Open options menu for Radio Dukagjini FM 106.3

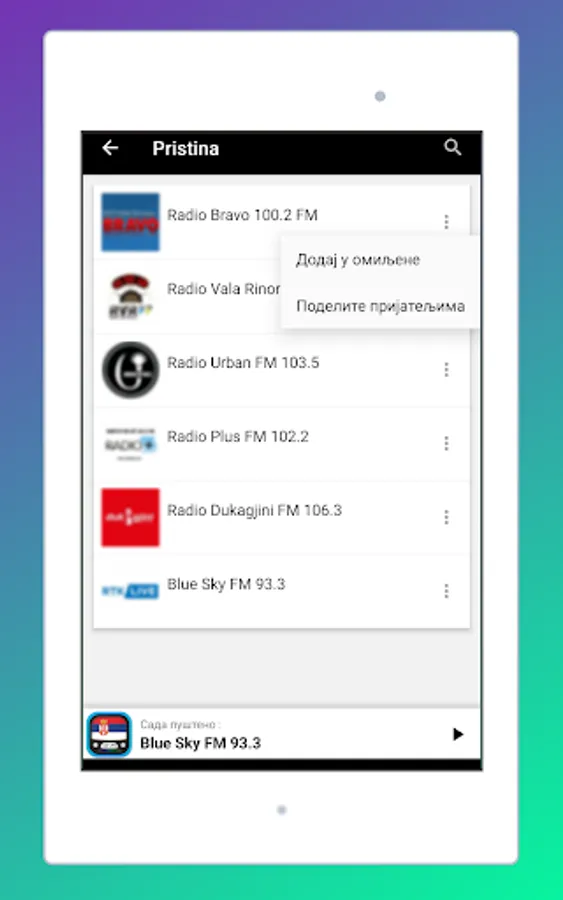[x=446, y=517]
